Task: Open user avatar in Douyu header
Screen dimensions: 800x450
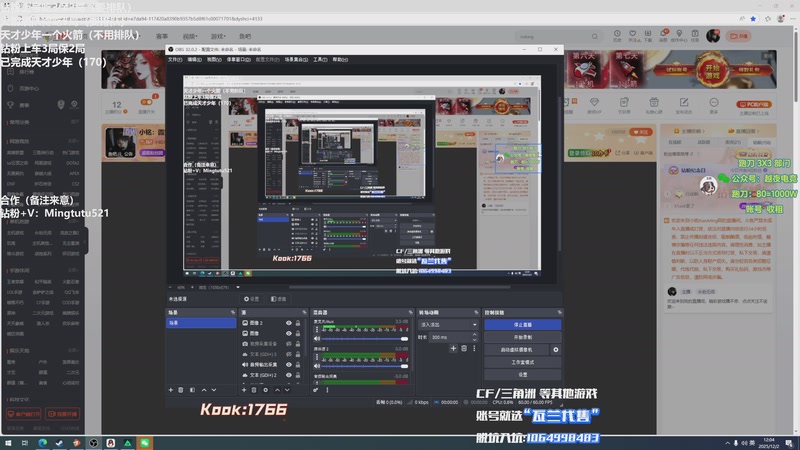Action: pos(712,36)
